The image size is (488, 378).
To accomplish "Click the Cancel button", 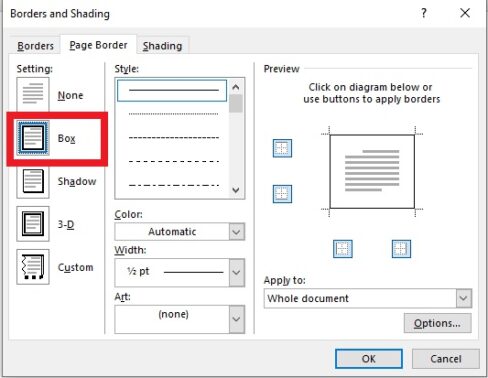I will (446, 359).
